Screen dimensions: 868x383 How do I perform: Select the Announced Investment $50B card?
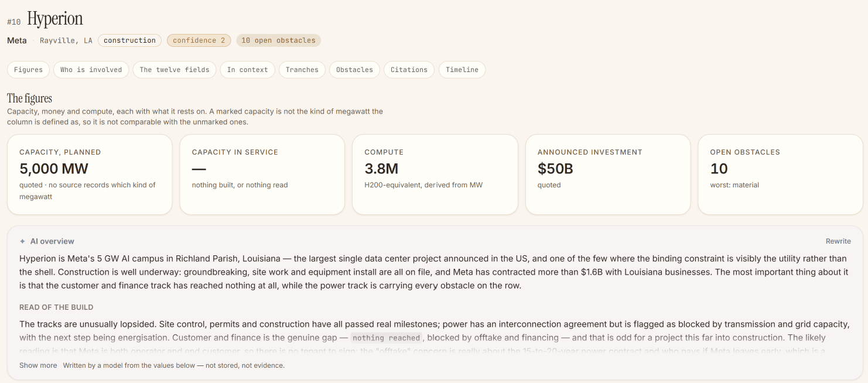click(608, 175)
